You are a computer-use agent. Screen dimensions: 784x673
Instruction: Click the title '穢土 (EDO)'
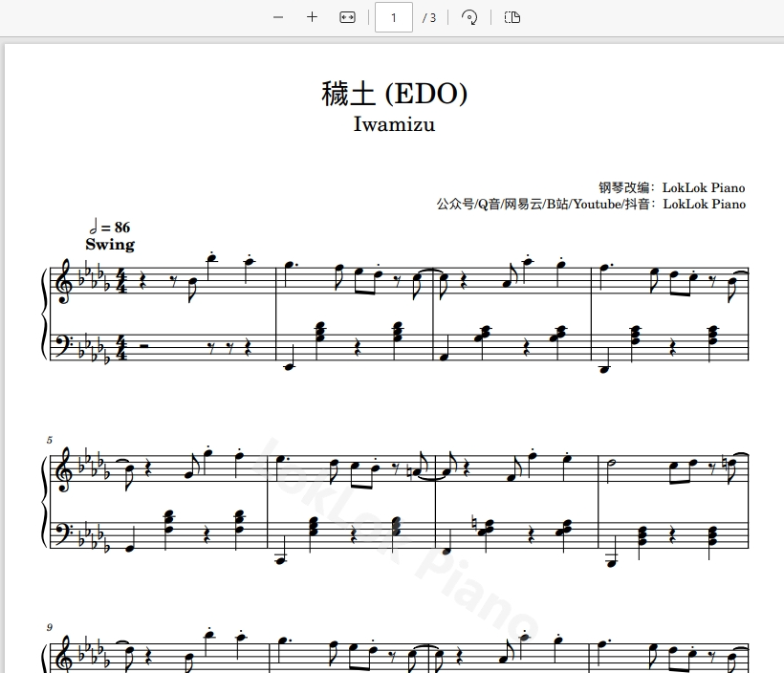tap(394, 94)
